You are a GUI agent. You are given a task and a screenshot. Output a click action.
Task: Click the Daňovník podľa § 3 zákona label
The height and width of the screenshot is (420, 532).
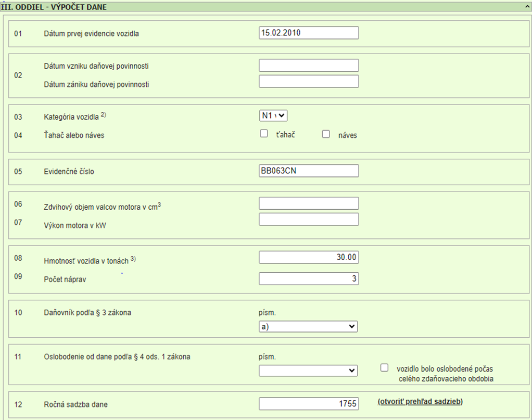(x=87, y=312)
